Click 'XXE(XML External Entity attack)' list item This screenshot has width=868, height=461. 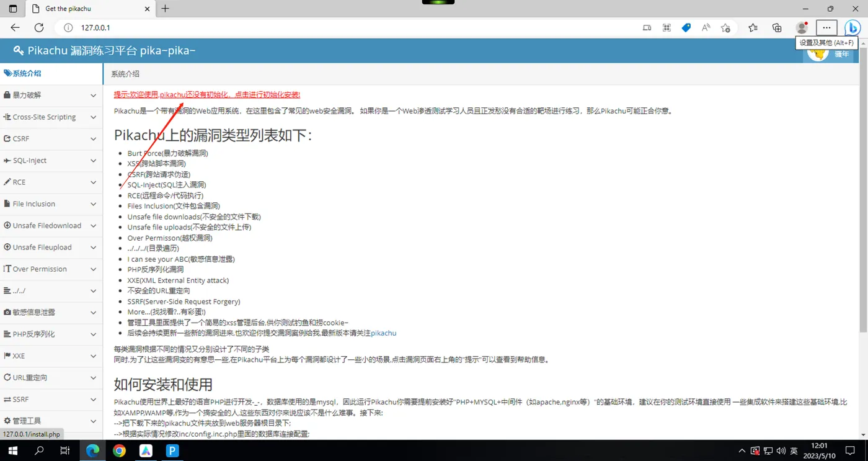tap(178, 280)
